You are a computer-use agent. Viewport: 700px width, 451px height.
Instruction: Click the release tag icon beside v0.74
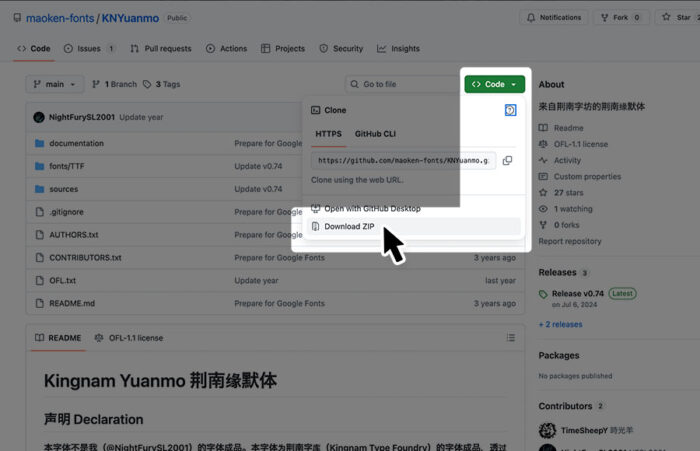[x=543, y=294]
